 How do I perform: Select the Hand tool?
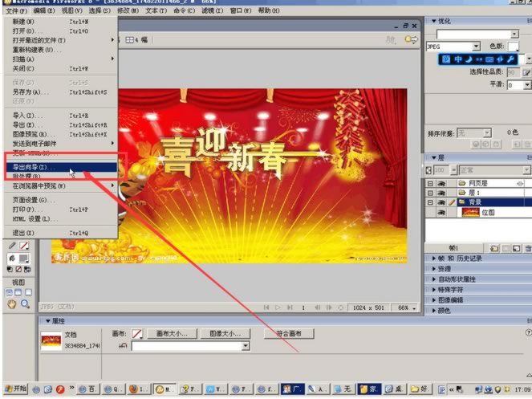(x=12, y=304)
